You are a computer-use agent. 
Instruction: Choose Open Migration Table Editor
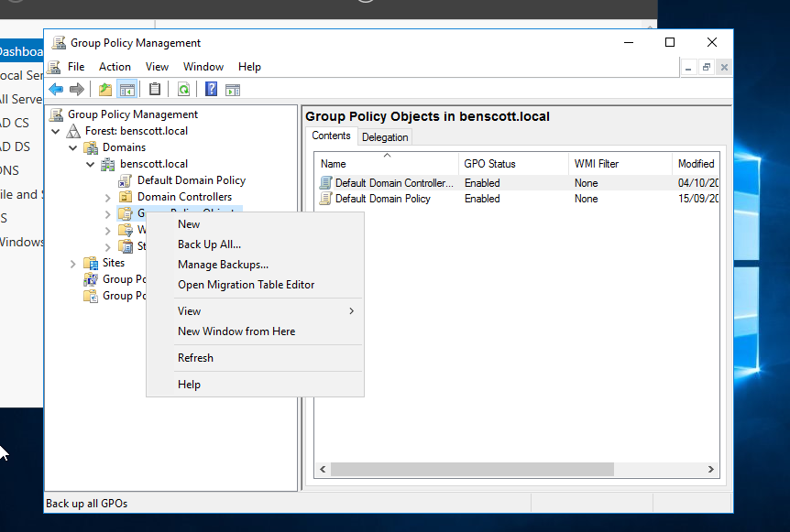click(255, 285)
